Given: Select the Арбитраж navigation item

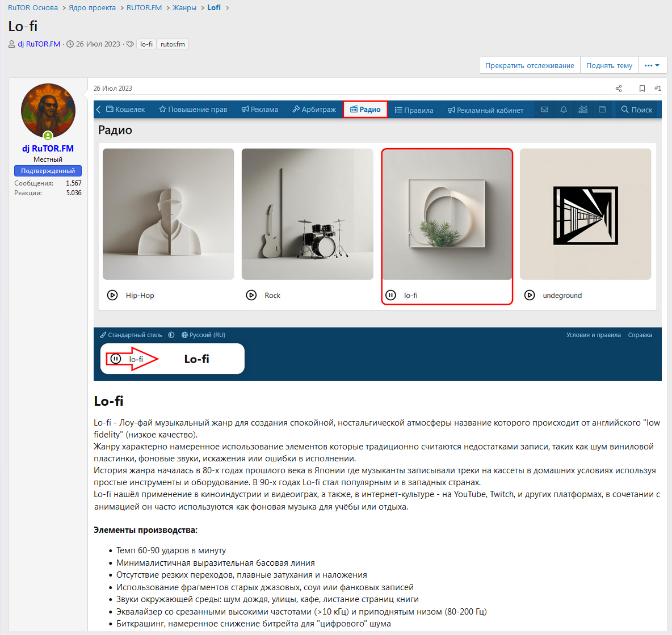Looking at the screenshot, I should pyautogui.click(x=314, y=110).
